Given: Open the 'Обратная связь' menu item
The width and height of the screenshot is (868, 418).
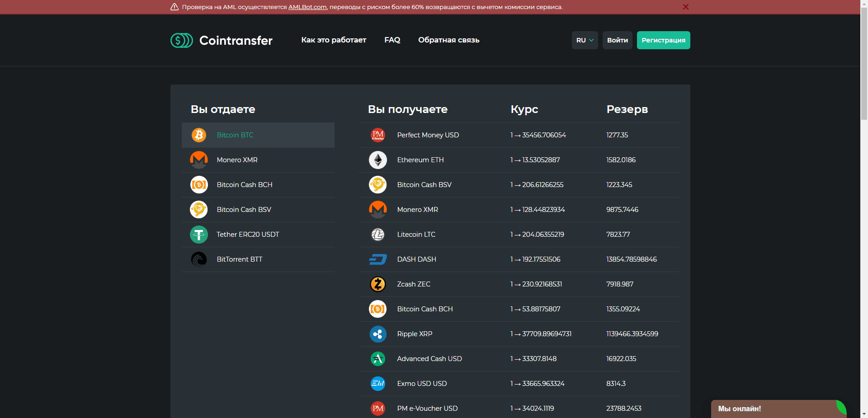Looking at the screenshot, I should click(448, 40).
